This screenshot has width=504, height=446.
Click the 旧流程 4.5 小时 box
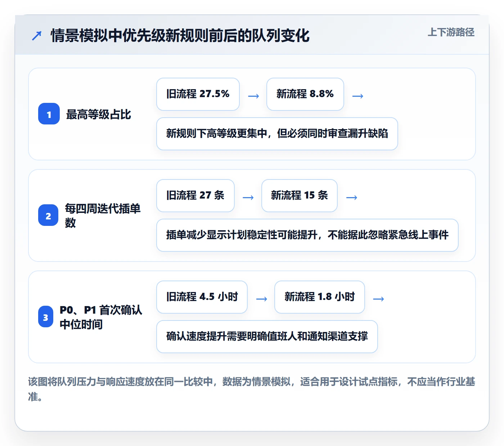(202, 297)
